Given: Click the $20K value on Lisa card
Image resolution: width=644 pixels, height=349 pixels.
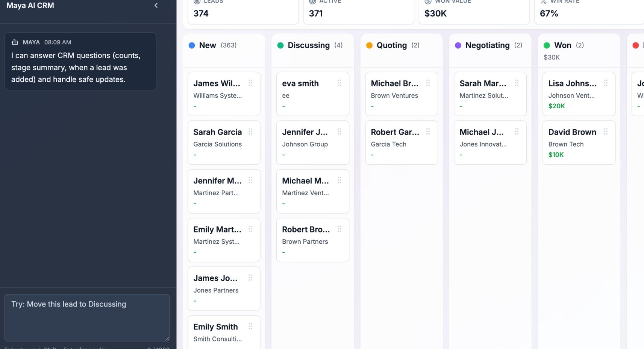Looking at the screenshot, I should (x=556, y=106).
